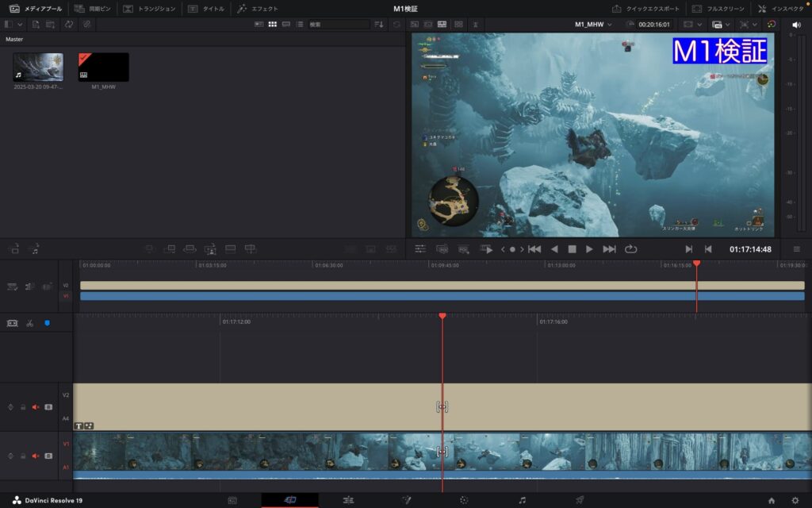
Task: Click the sync clips icon
Action: [x=69, y=25]
